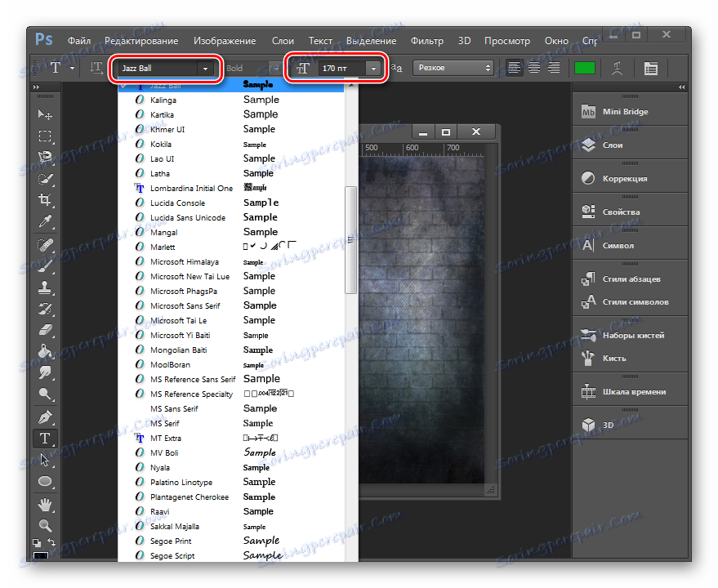Select the Eraser tool
The width and height of the screenshot is (718, 588).
46,329
